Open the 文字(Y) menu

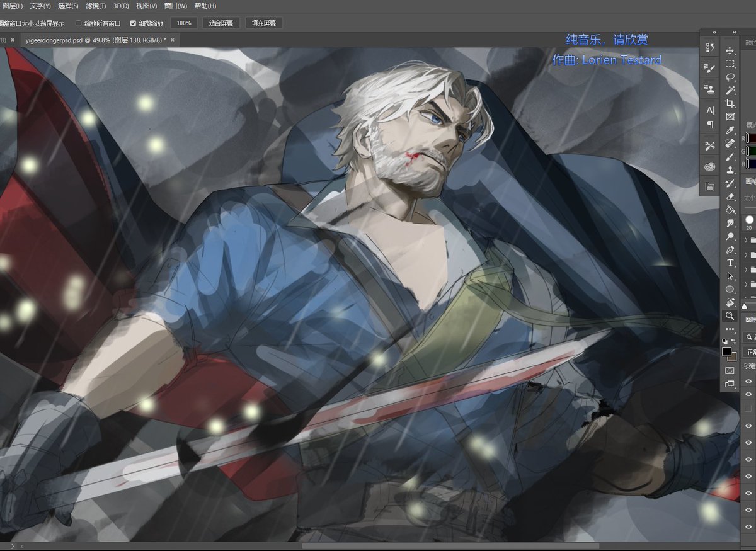(40, 6)
